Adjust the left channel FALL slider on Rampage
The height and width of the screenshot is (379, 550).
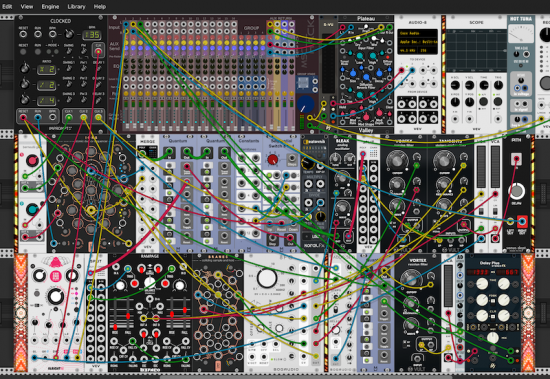128,313
